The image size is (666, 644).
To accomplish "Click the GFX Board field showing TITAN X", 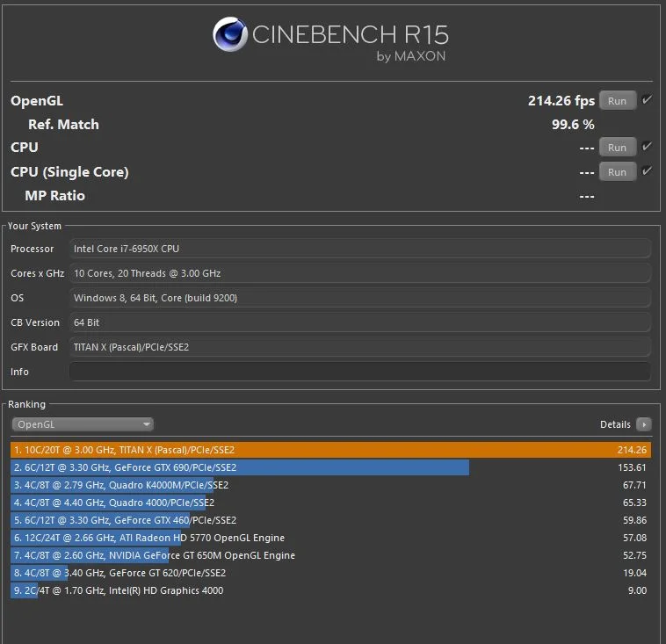I will 359,347.
